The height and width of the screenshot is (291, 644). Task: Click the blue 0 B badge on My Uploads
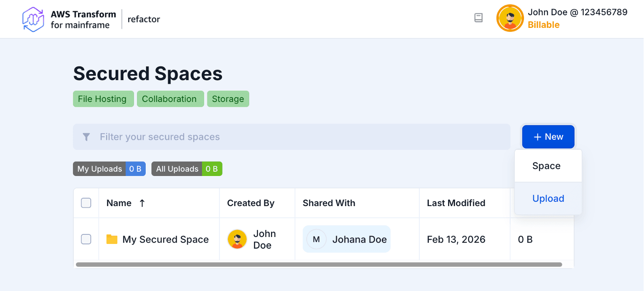point(136,169)
